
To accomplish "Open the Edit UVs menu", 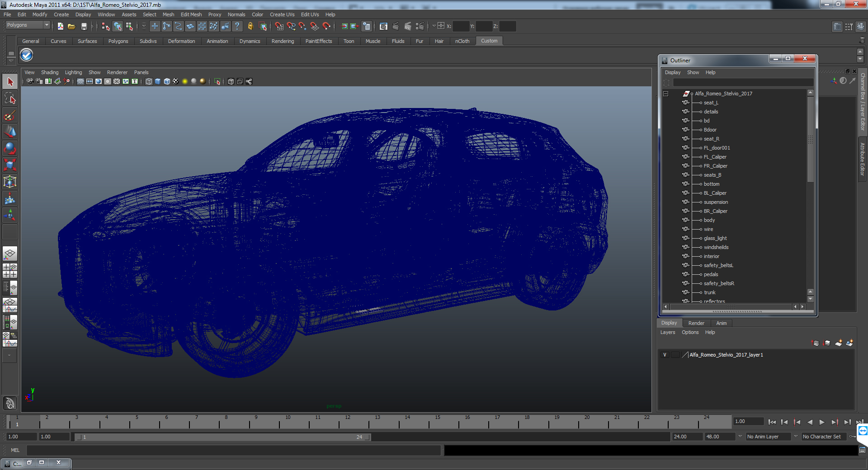I will (310, 14).
